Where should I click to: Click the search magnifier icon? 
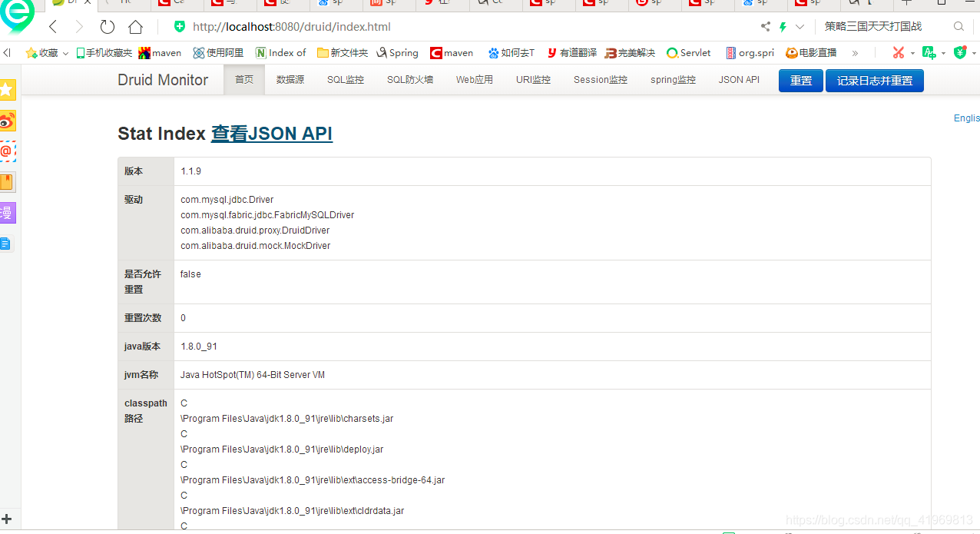[958, 25]
